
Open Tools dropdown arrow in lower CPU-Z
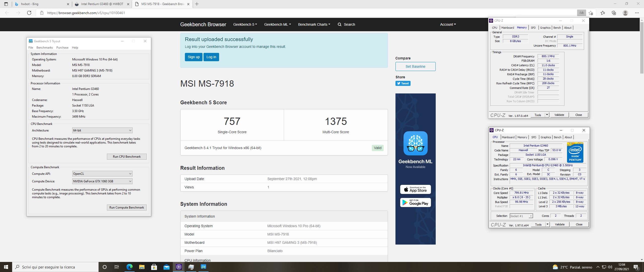click(x=547, y=224)
